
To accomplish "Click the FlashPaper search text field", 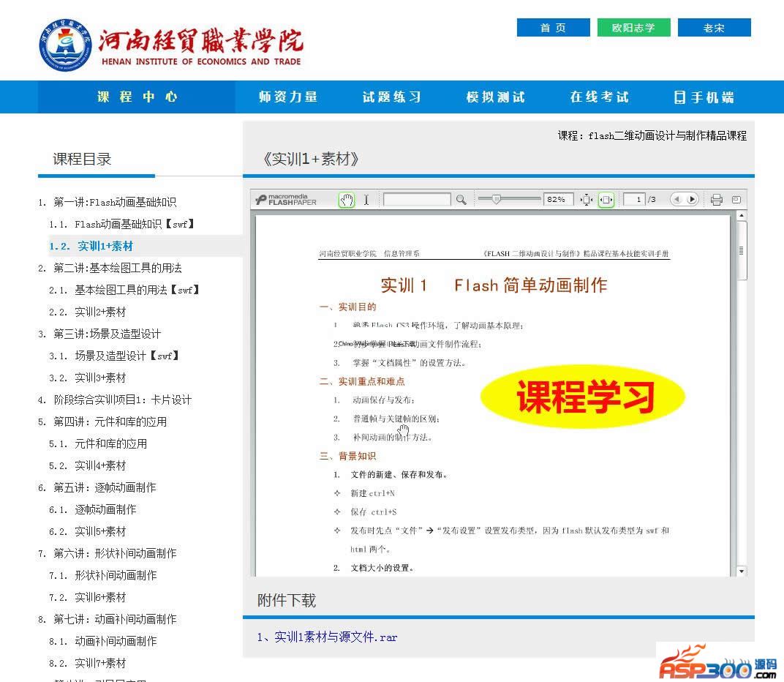I will pos(417,200).
